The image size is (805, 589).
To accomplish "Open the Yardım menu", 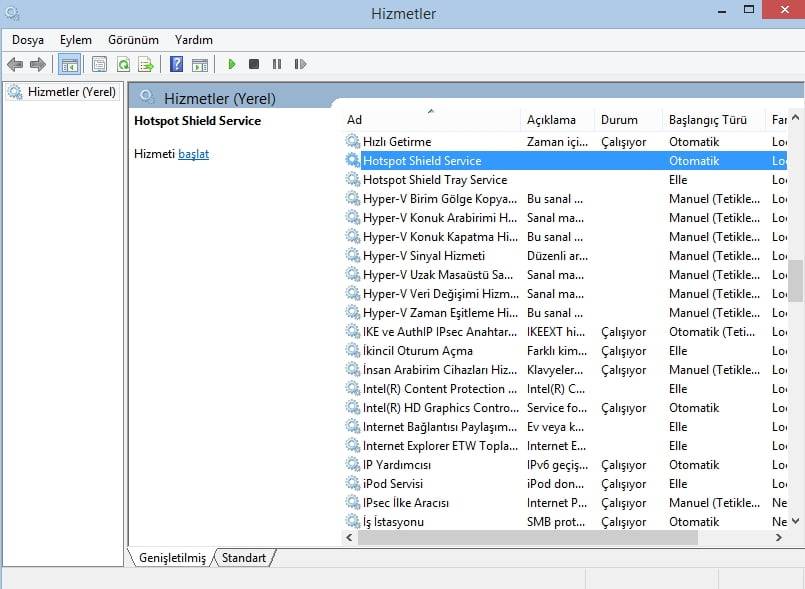I will click(194, 40).
